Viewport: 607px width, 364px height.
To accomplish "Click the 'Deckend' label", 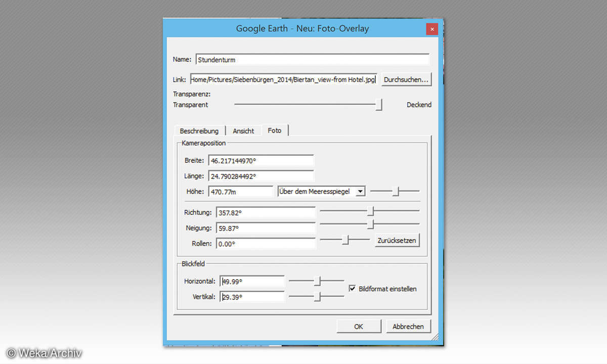I will 419,105.
